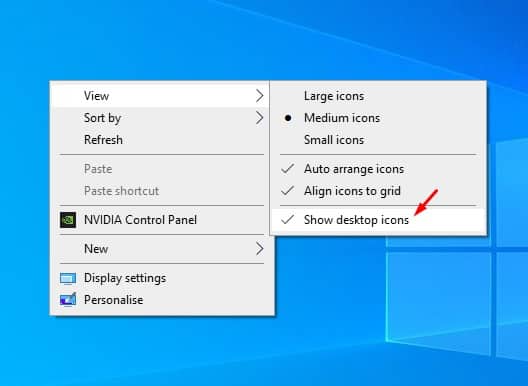Select Medium icons view option
This screenshot has height=386, width=528.
[378, 118]
